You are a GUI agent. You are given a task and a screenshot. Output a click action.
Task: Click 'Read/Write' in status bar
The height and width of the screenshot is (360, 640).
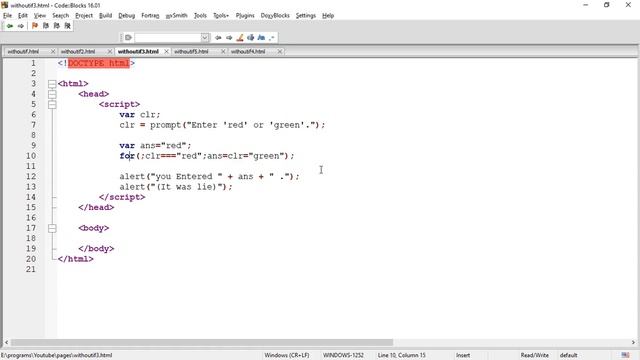pos(534,355)
